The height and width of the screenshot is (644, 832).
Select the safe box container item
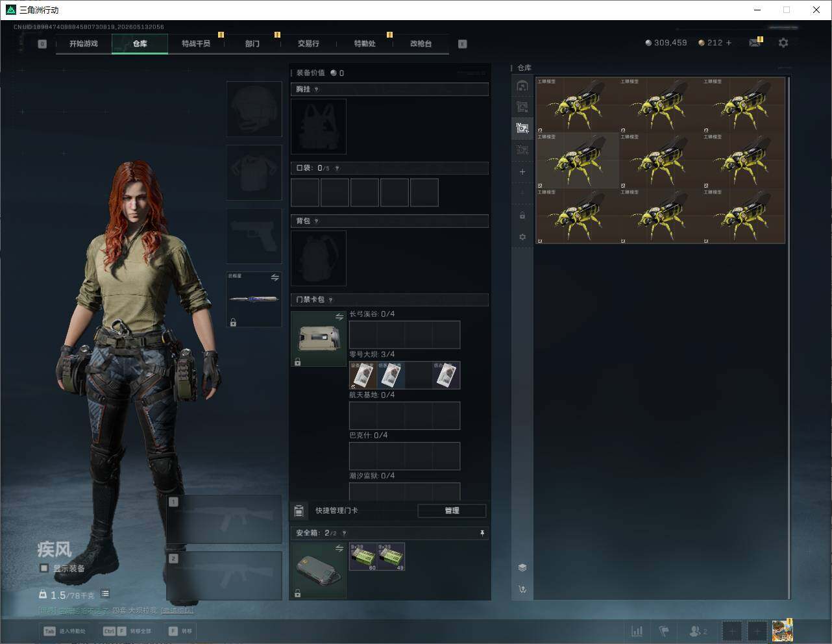point(319,571)
